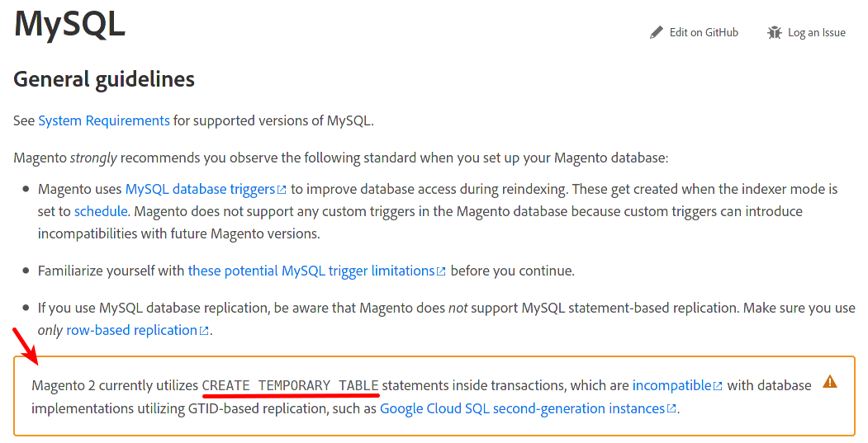Click the General guidelines section heading
Viewport: 868px width, 443px height.
pyautogui.click(x=104, y=79)
